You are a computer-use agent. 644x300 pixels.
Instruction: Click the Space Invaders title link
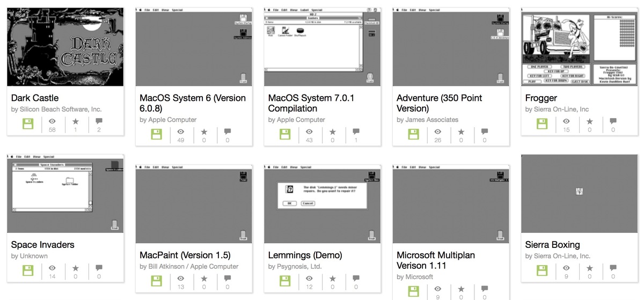pos(43,245)
